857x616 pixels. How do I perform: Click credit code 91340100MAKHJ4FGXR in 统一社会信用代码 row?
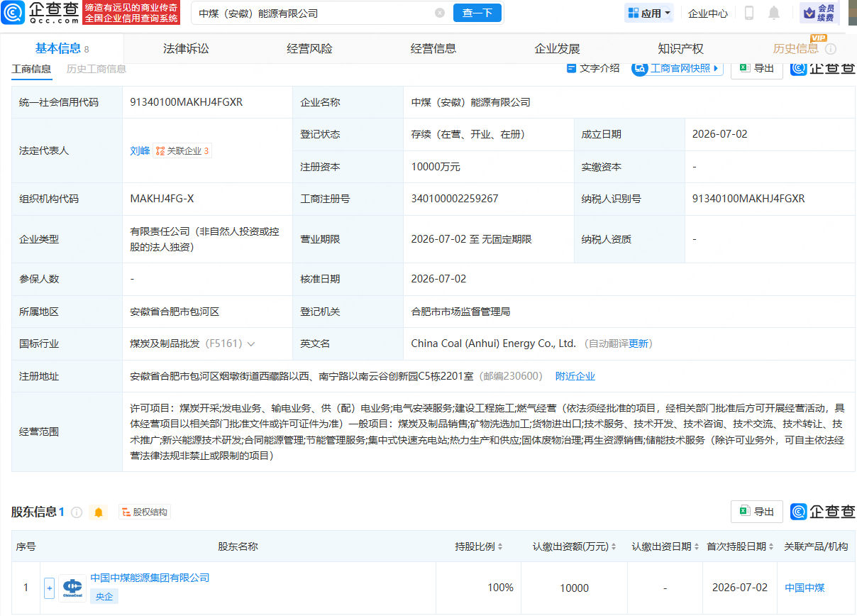187,102
